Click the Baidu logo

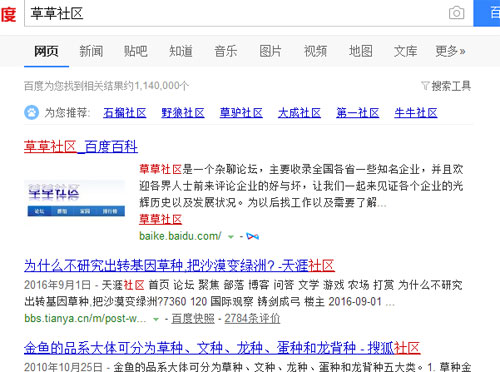click(x=8, y=14)
